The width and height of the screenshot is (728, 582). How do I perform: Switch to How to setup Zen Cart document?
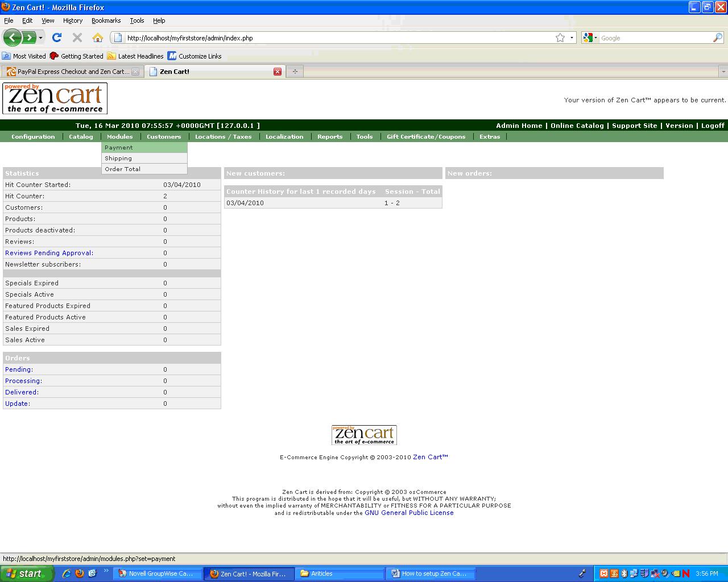pos(431,574)
